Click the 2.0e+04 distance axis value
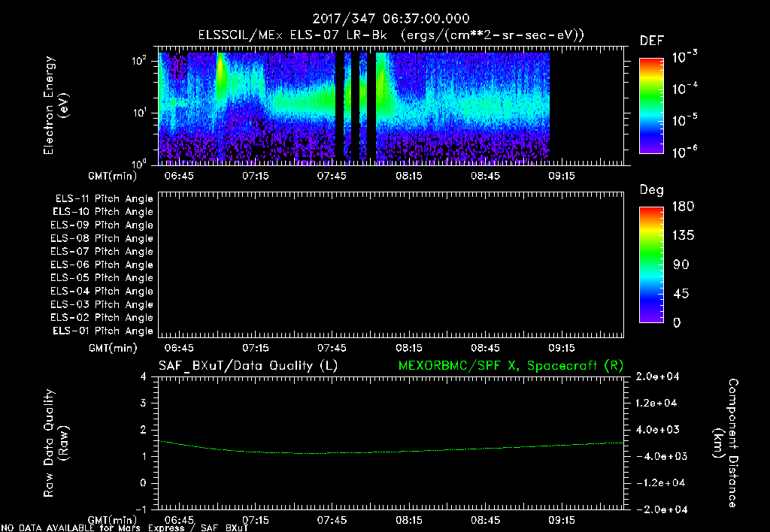This screenshot has width=770, height=532. (657, 376)
